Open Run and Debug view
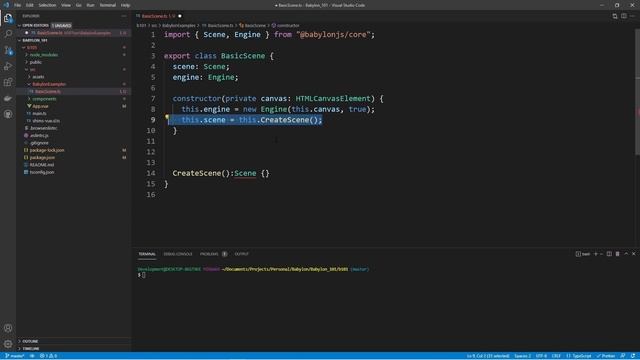640x360 pixels. click(x=8, y=66)
